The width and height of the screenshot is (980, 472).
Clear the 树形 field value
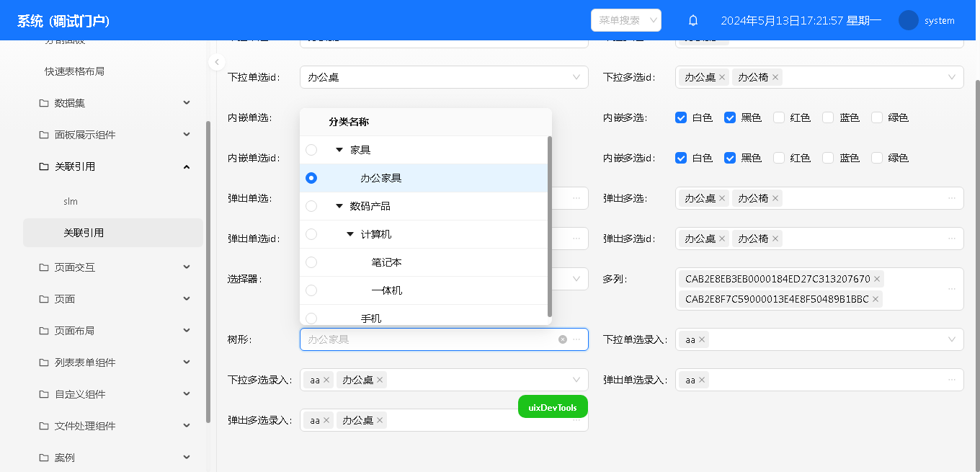(x=563, y=339)
